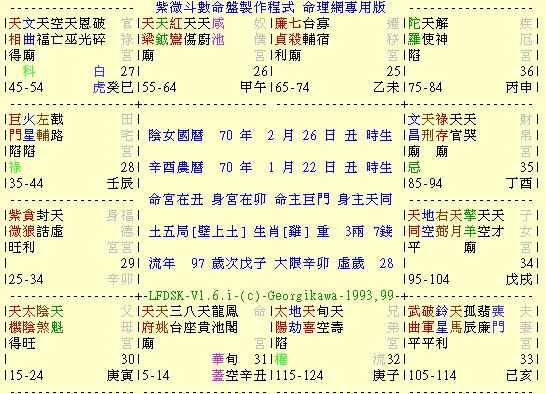Select the 庚子 stem-branch label
Image resolution: width=546 pixels, height=394 pixels.
tap(386, 376)
